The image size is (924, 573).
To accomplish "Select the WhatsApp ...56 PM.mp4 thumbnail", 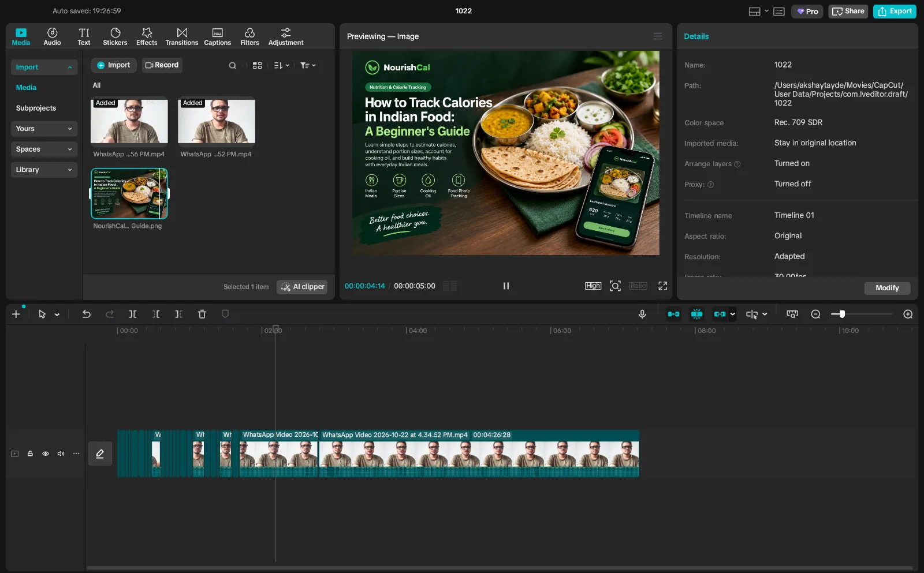I will click(x=129, y=121).
